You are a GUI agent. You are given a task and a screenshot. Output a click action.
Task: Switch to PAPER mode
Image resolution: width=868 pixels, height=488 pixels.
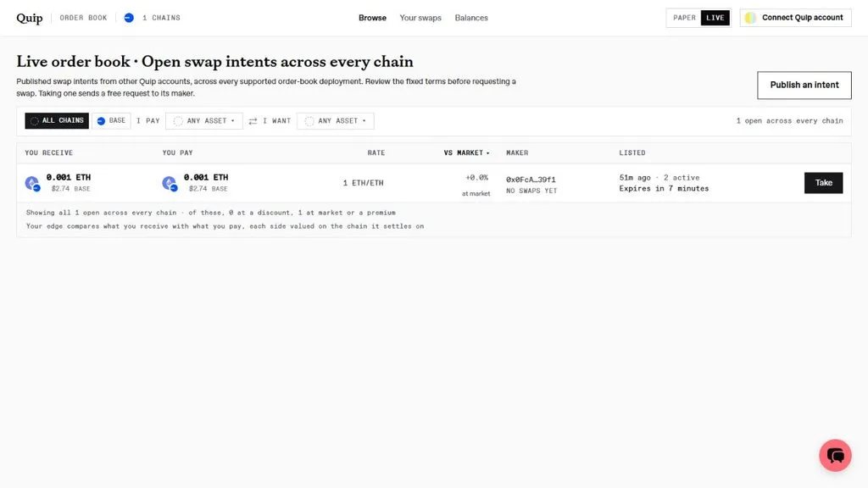coord(684,18)
